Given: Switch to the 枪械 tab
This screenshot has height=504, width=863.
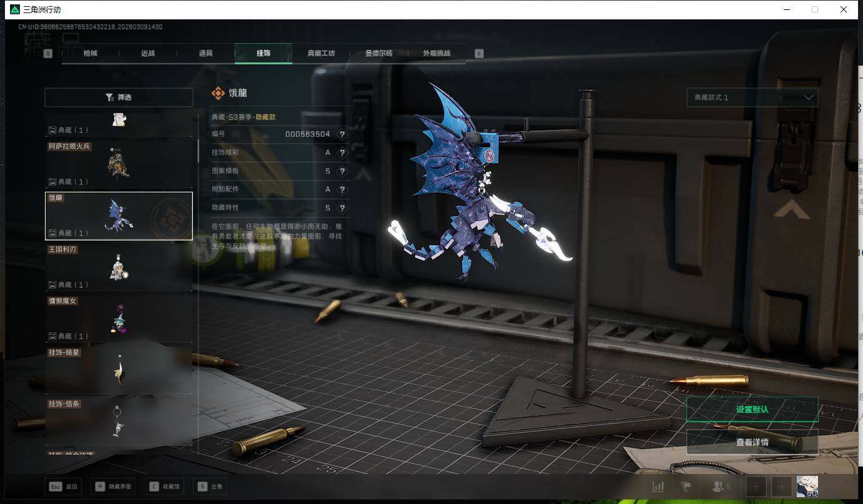Looking at the screenshot, I should (91, 53).
